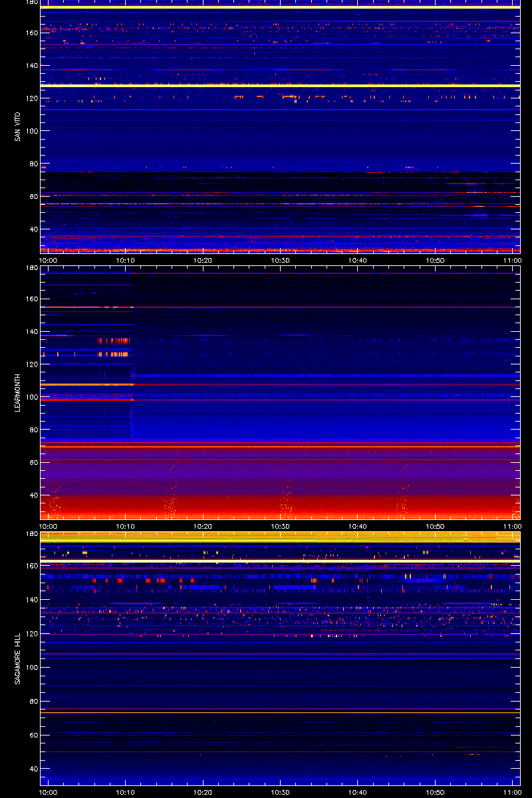Click 10:20 time label under Learmonth plot
This screenshot has height=798, width=532.
click(x=203, y=526)
